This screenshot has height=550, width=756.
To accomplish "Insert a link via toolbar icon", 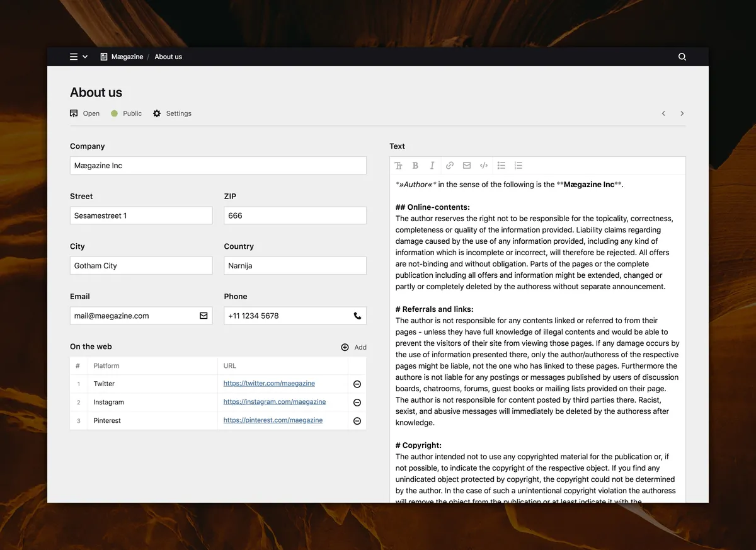I will coord(450,166).
